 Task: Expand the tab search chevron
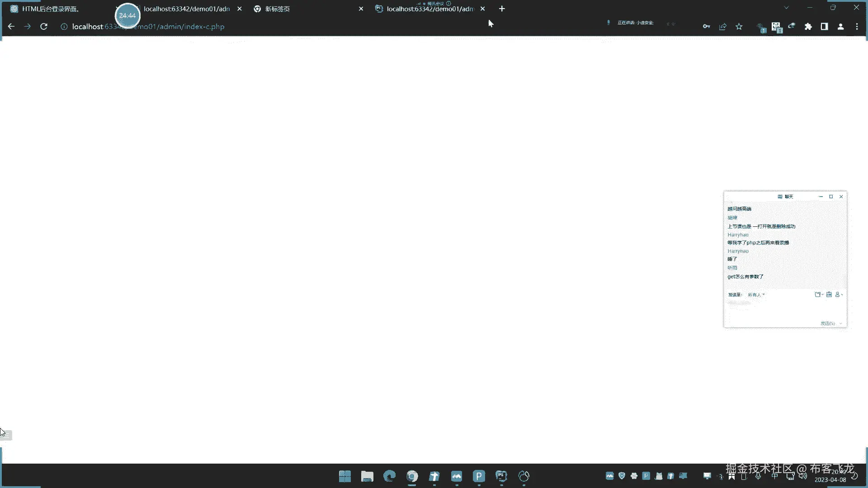pyautogui.click(x=786, y=8)
